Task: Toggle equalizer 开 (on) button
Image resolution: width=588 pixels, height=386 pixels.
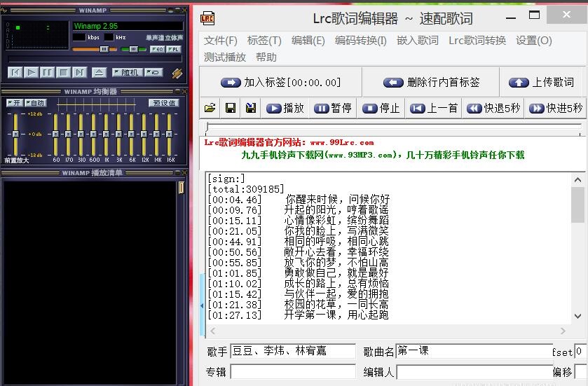Action: click(x=15, y=103)
